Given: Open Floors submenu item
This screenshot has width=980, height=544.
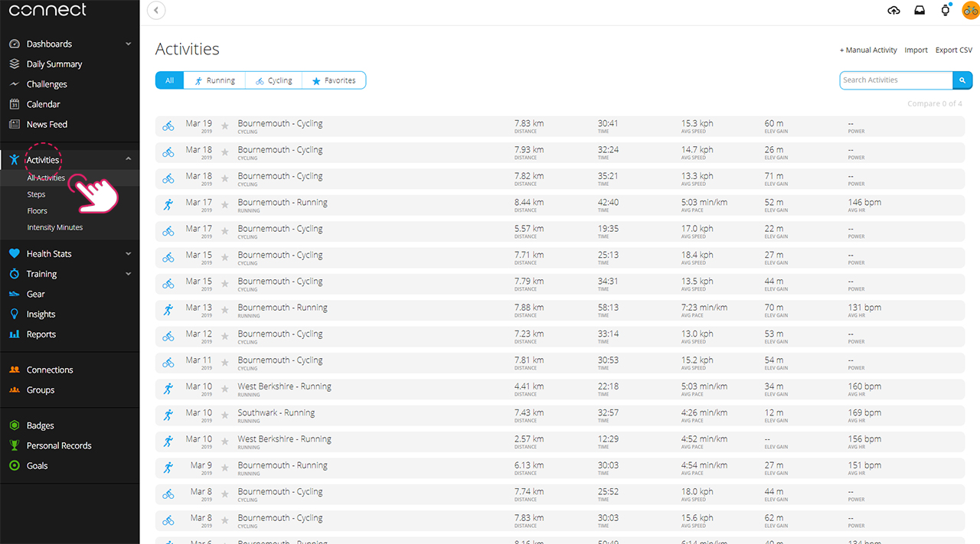Looking at the screenshot, I should click(x=37, y=210).
